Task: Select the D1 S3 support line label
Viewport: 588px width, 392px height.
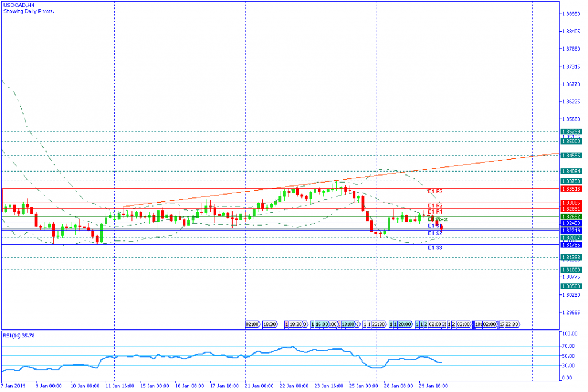Action: coord(435,247)
